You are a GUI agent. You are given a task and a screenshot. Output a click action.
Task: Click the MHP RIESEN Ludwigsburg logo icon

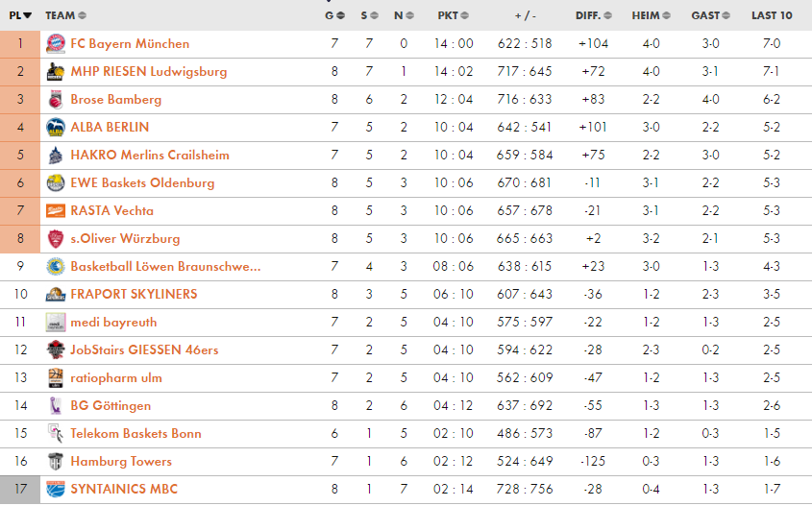click(x=55, y=71)
